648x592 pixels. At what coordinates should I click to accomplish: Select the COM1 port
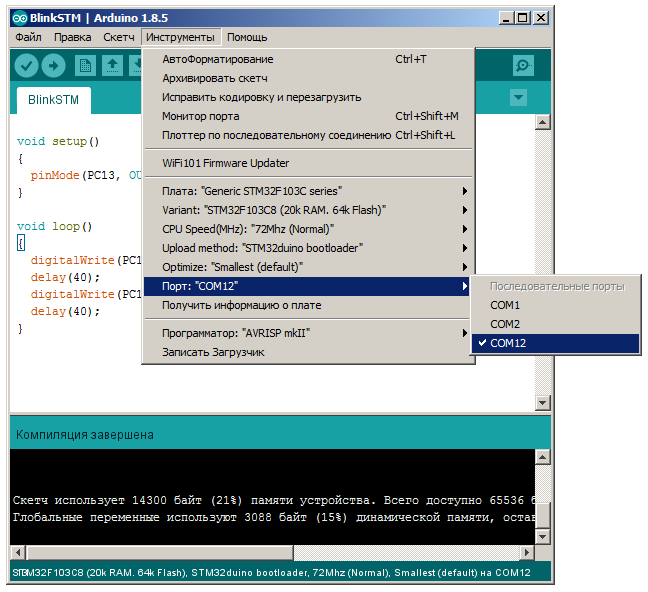click(x=555, y=305)
